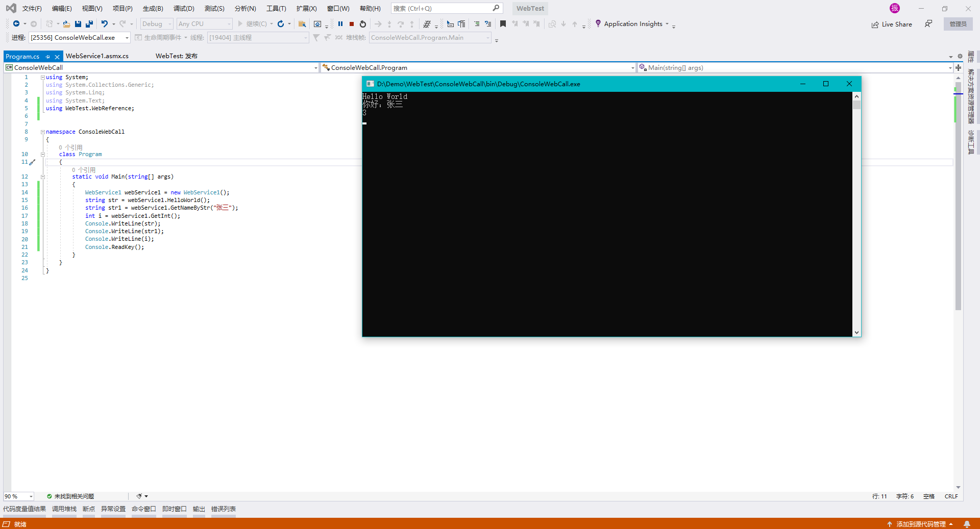Collapse the Main method code region
The height and width of the screenshot is (529, 980).
click(43, 177)
